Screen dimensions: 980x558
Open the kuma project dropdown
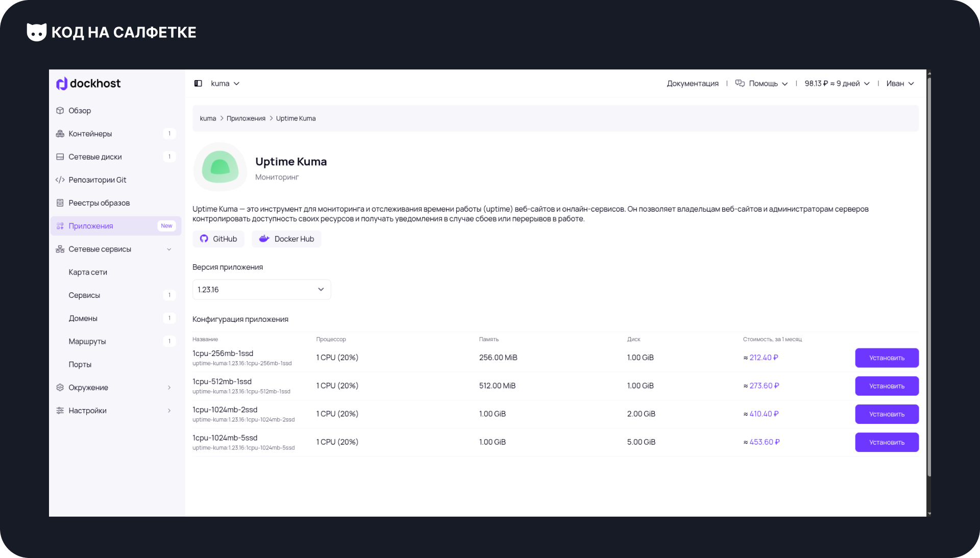(x=225, y=84)
